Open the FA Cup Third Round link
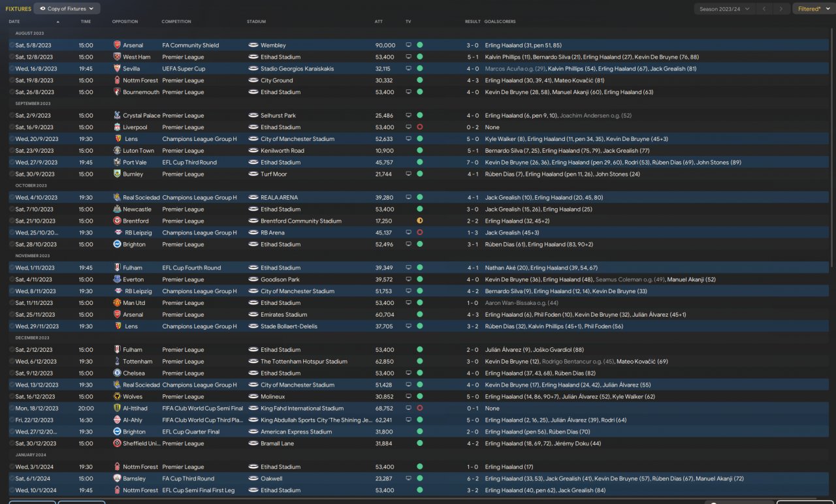 pyautogui.click(x=188, y=479)
